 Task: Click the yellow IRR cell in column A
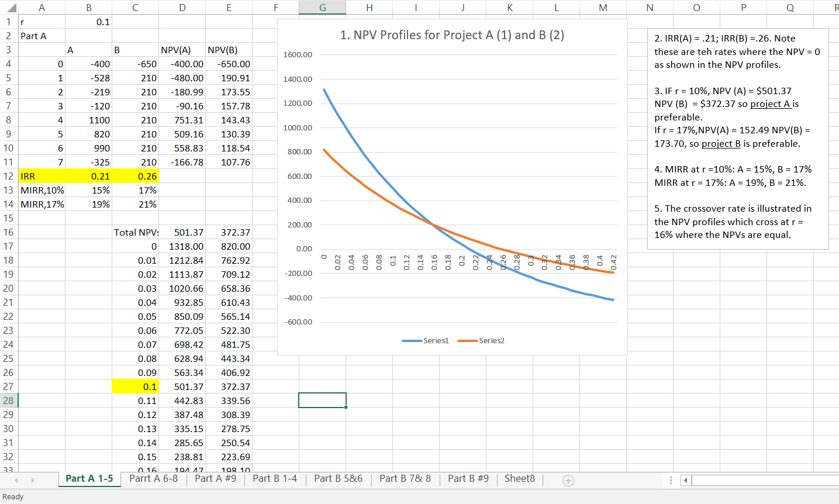point(42,176)
